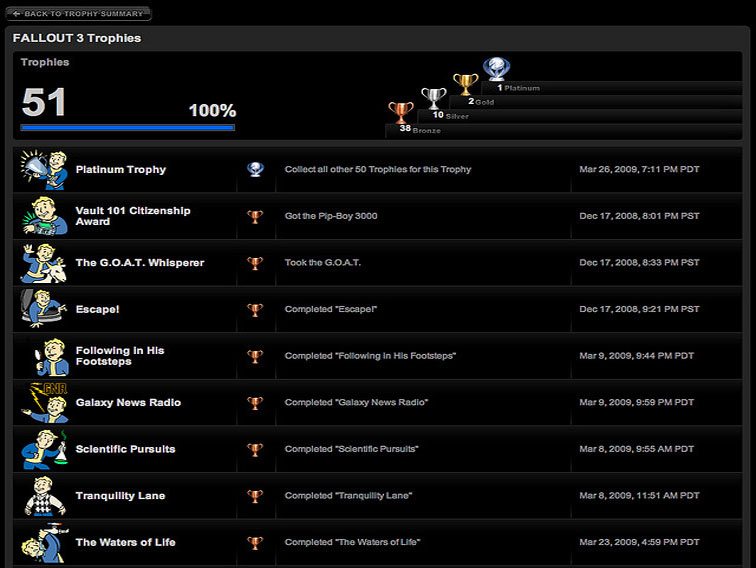Select The Waters of Life title
Image resolution: width=756 pixels, height=568 pixels.
[125, 542]
